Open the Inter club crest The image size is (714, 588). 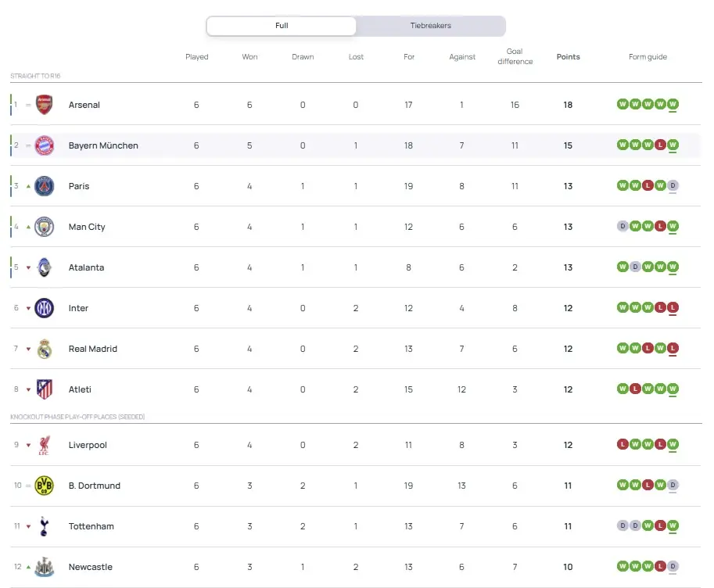point(45,308)
